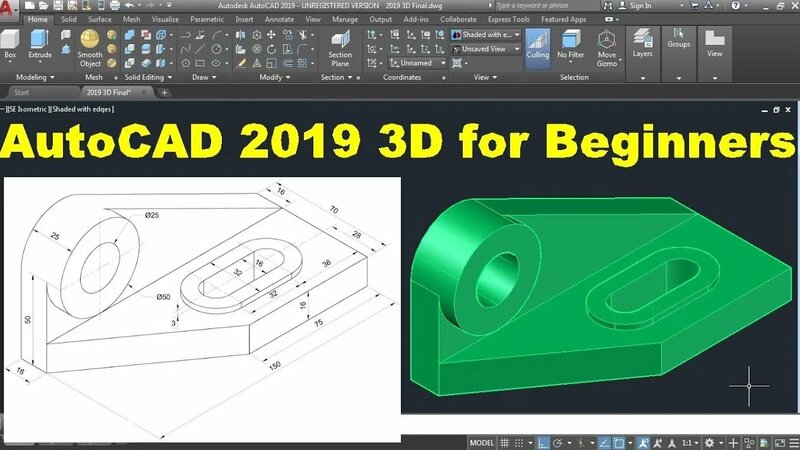Select the Circle tool in Draw
The width and height of the screenshot is (800, 450).
tap(216, 49)
